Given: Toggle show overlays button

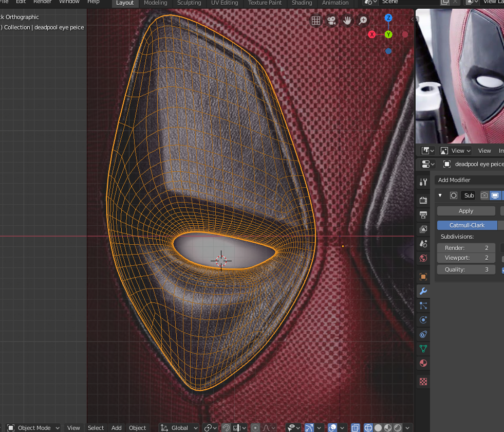Looking at the screenshot, I should pos(332,428).
